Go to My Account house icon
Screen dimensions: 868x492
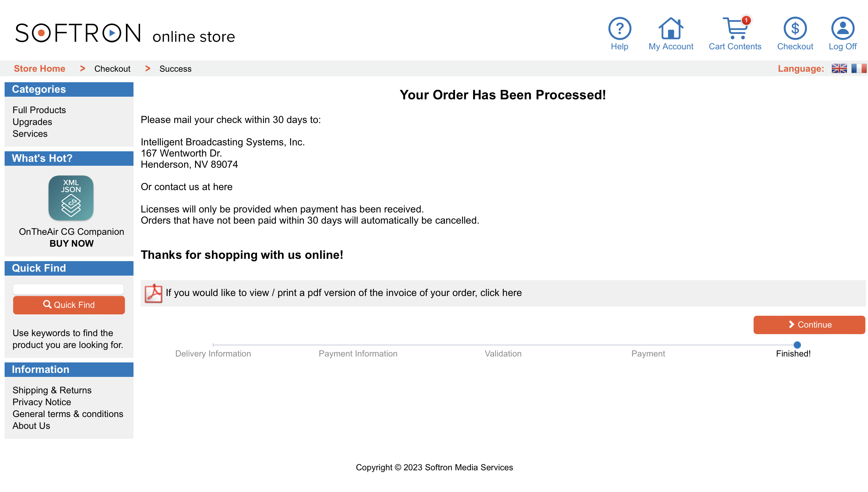click(670, 29)
